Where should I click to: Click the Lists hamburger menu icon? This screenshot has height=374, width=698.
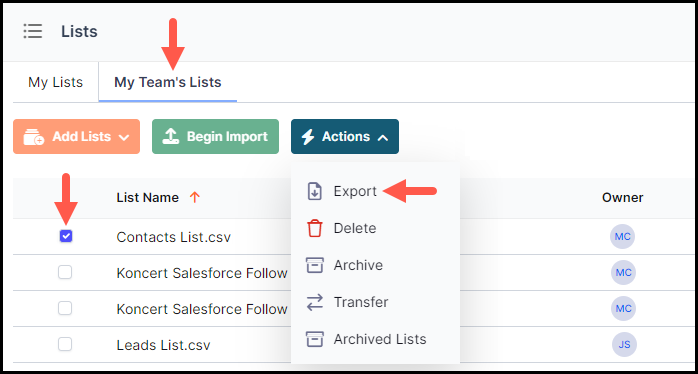click(x=32, y=31)
